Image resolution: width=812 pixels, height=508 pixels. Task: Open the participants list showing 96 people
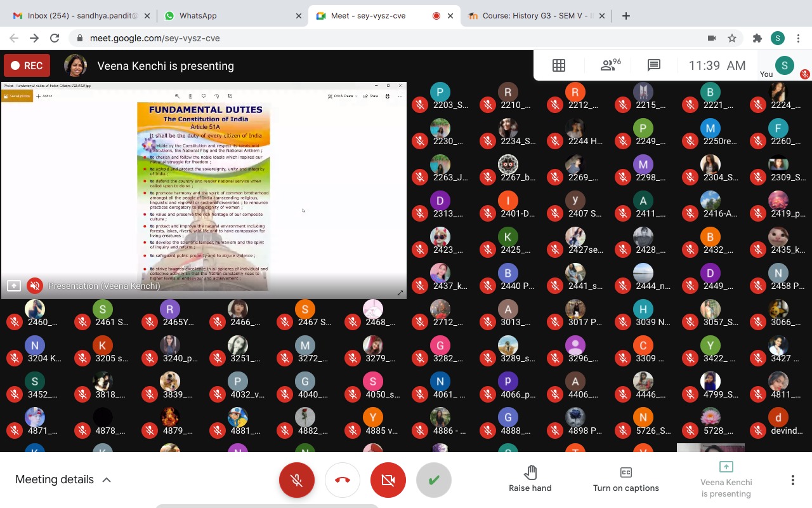pyautogui.click(x=610, y=65)
